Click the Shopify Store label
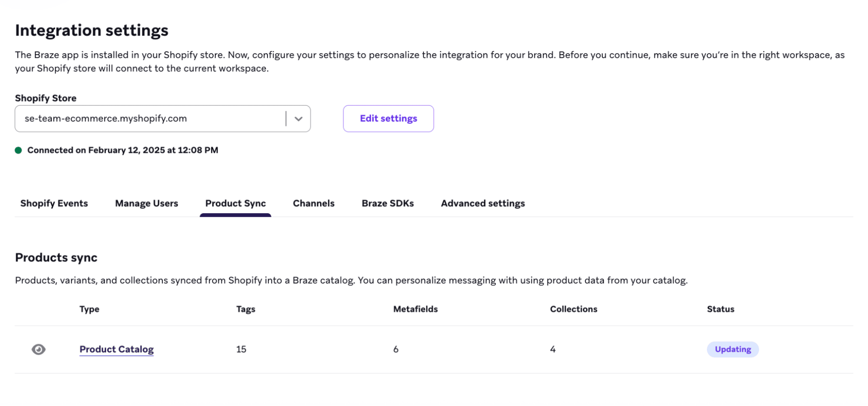 (x=46, y=98)
